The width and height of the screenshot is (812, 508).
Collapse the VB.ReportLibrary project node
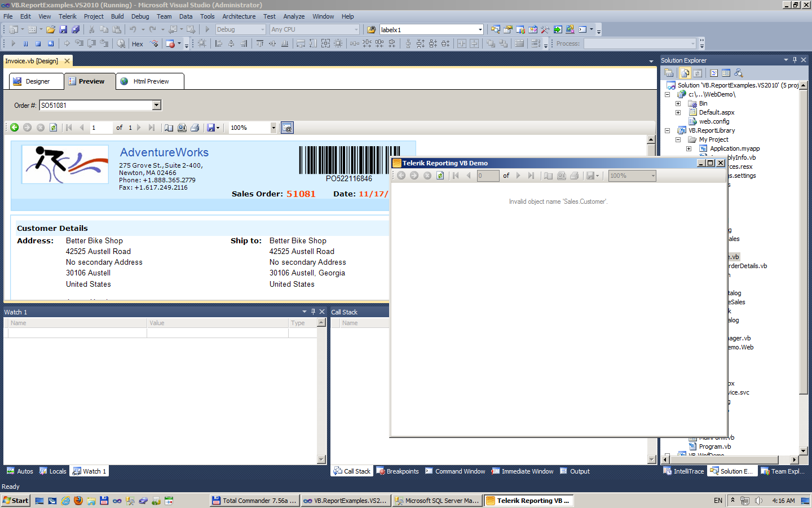[668, 130]
